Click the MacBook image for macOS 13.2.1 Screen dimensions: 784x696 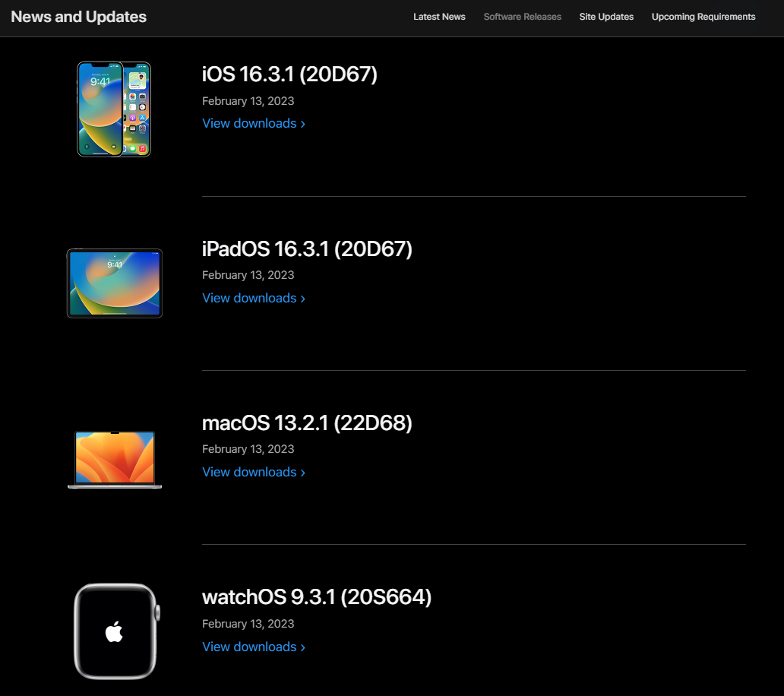pyautogui.click(x=115, y=460)
